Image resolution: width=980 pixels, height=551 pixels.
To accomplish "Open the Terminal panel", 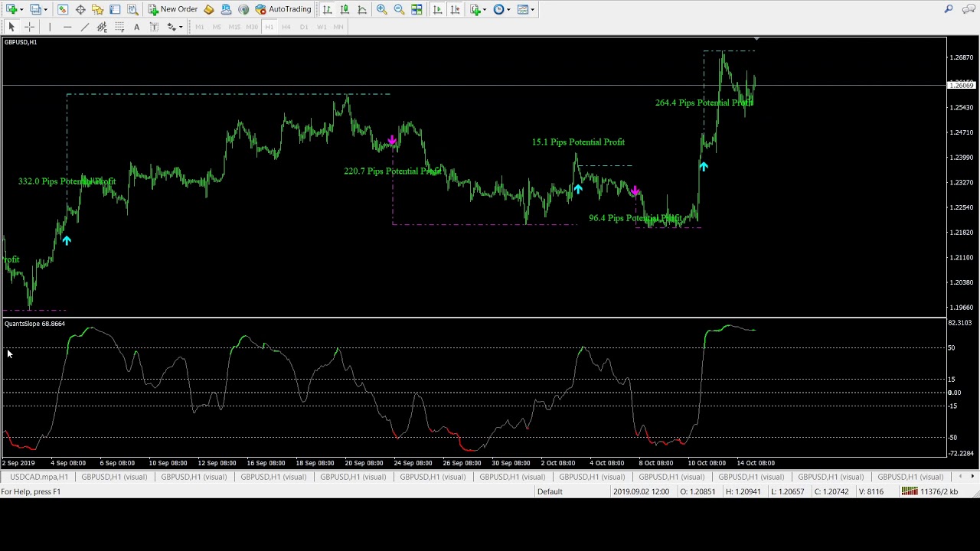I will [x=115, y=9].
